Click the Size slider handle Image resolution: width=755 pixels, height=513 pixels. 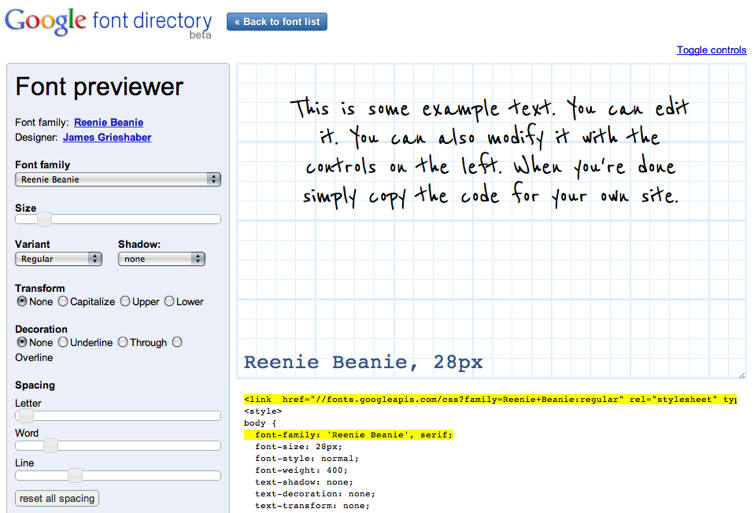click(44, 219)
